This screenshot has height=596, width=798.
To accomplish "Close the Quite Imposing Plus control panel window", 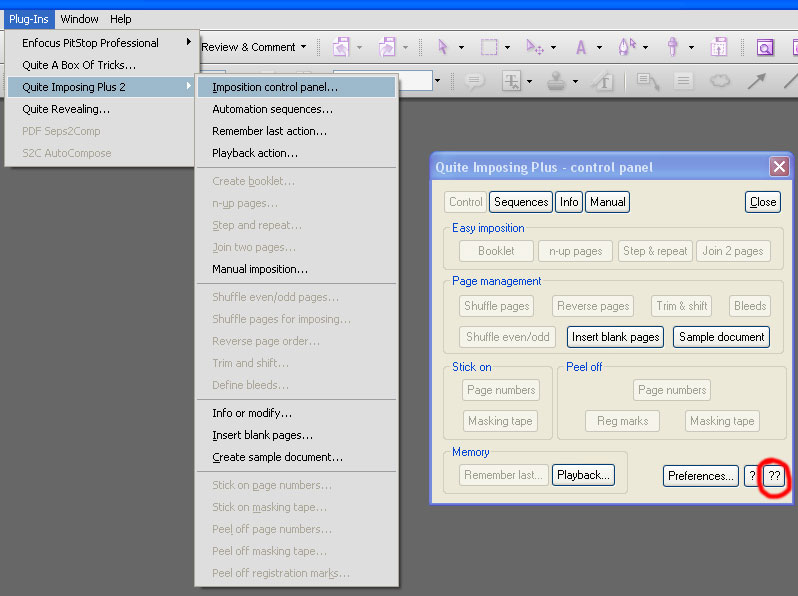I will pyautogui.click(x=779, y=166).
